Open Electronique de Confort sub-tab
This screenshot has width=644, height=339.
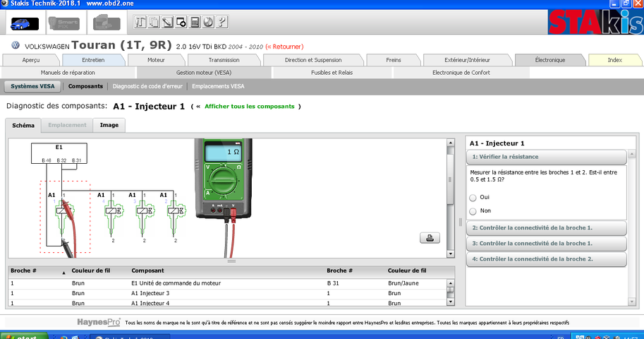tap(461, 73)
